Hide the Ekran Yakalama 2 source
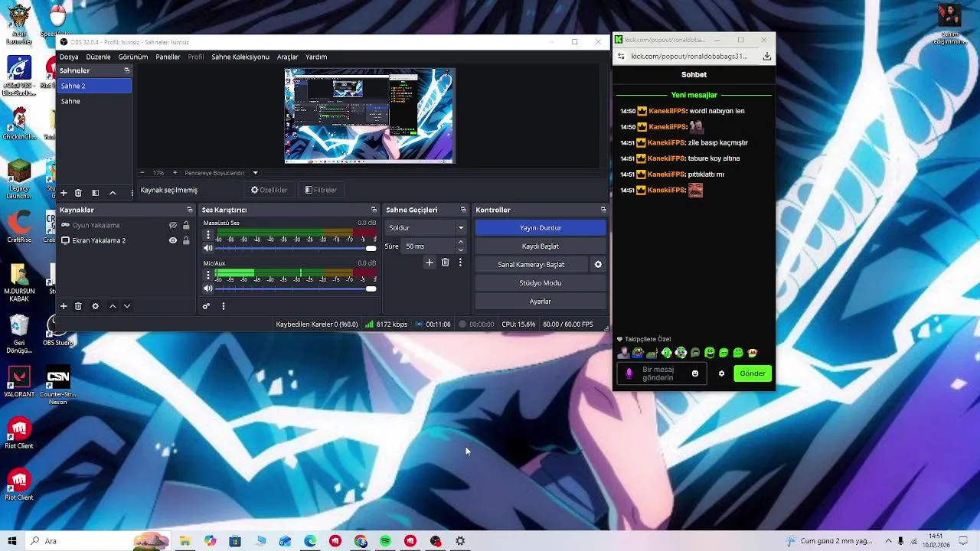This screenshot has height=551, width=980. tap(173, 240)
